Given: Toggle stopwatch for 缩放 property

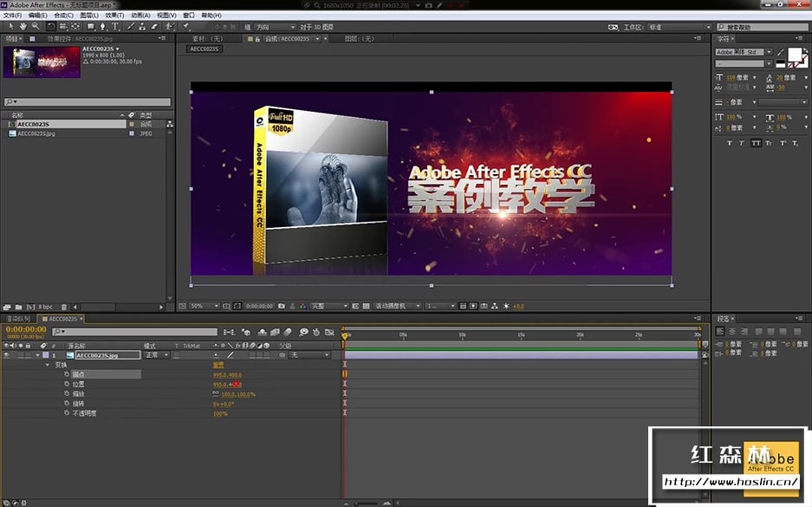Looking at the screenshot, I should coord(66,393).
